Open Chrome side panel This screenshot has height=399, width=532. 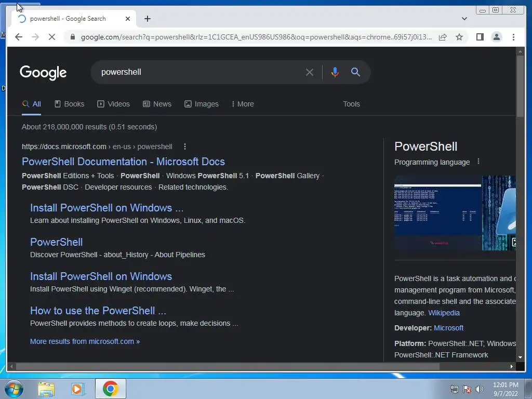pyautogui.click(x=480, y=37)
